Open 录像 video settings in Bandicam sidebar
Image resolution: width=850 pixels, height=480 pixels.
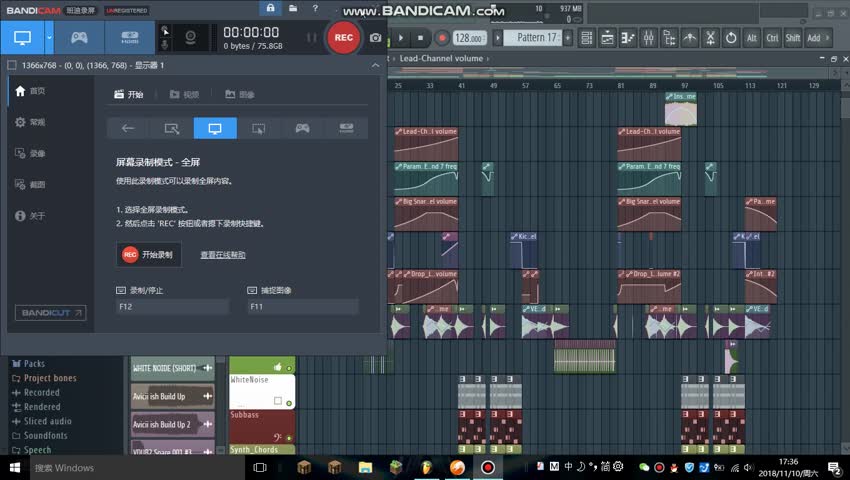tap(30, 153)
